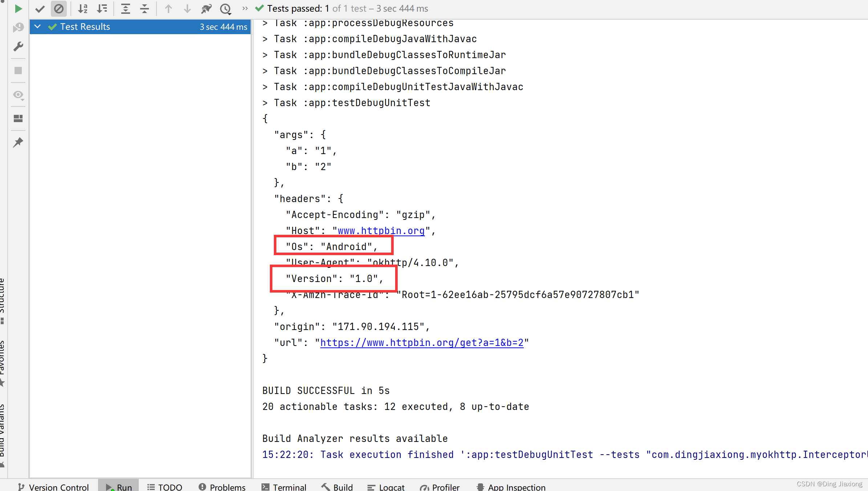Open the www.httpbin.org link
The height and width of the screenshot is (491, 868).
point(380,231)
